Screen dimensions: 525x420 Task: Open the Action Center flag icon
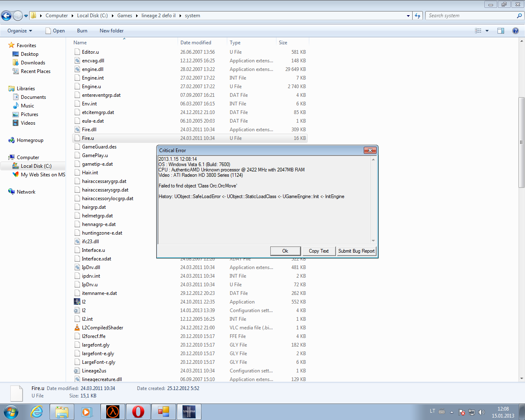(462, 412)
